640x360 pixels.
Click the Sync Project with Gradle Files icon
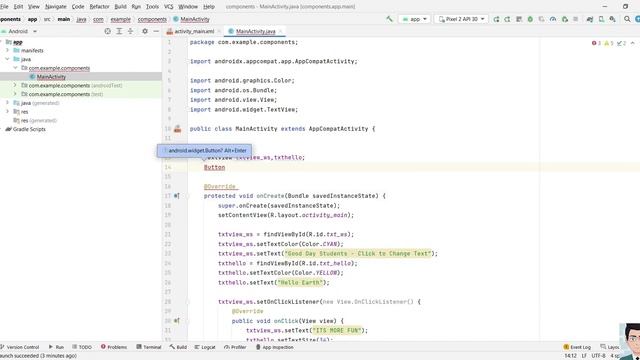pyautogui.click(x=590, y=19)
